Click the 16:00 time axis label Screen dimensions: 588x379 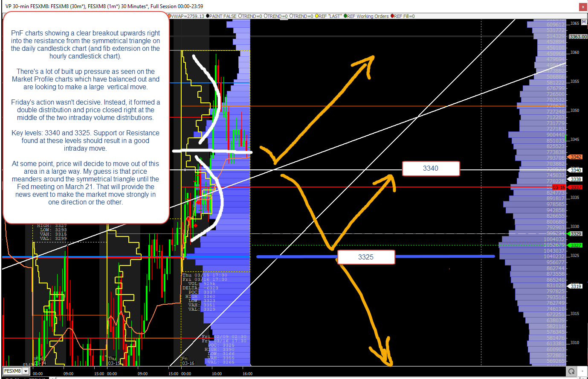pyautogui.click(x=247, y=374)
